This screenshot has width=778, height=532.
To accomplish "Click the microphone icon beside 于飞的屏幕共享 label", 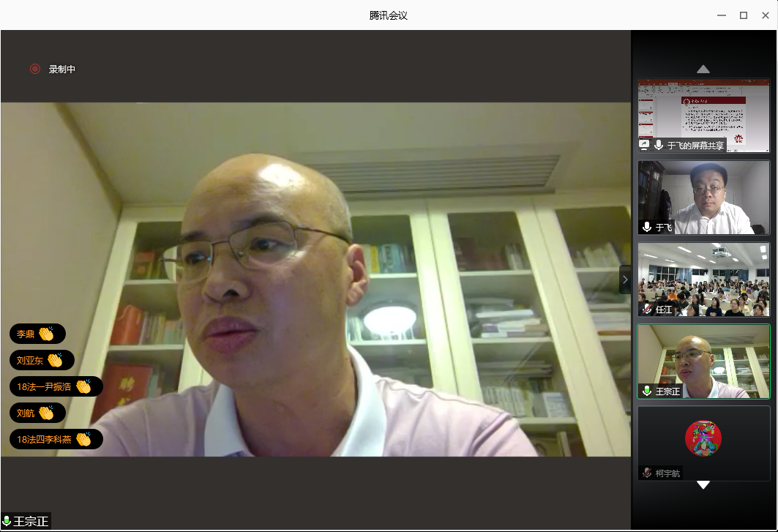I will click(x=659, y=145).
